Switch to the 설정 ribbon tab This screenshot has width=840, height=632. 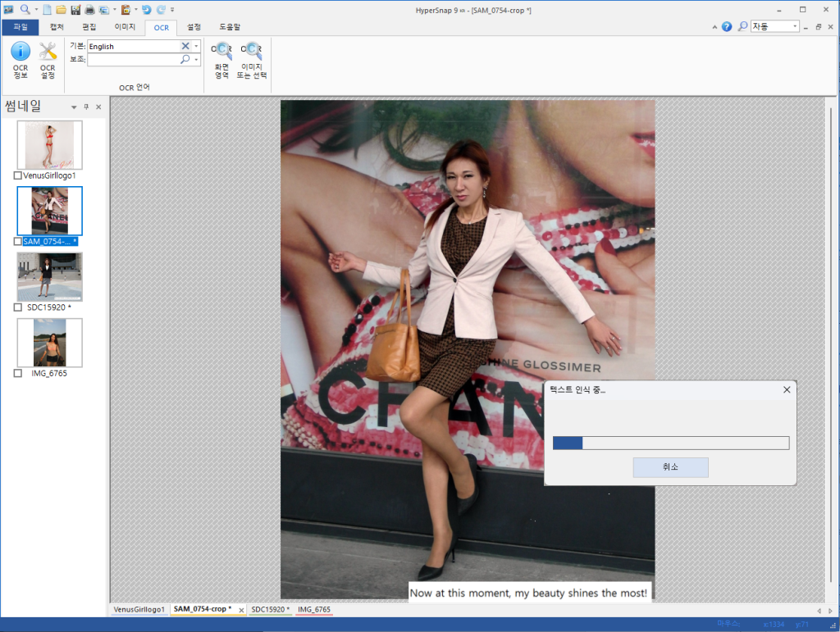click(194, 27)
